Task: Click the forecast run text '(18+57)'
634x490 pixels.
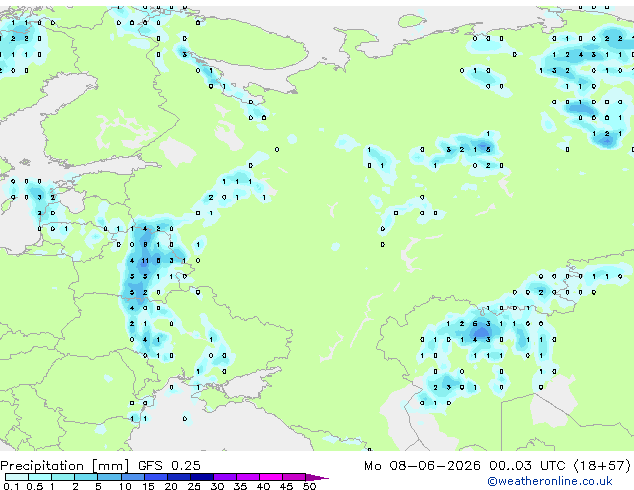Action: pos(602,466)
